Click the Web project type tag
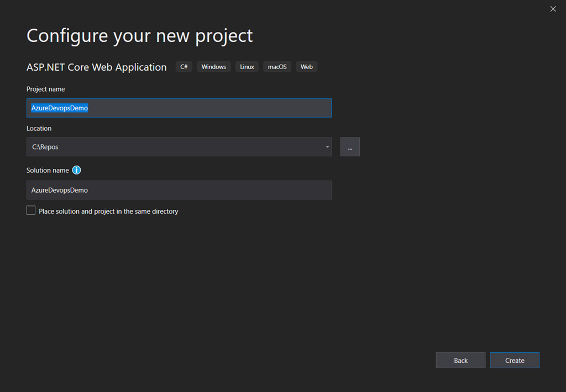Image resolution: width=566 pixels, height=392 pixels. pos(306,67)
